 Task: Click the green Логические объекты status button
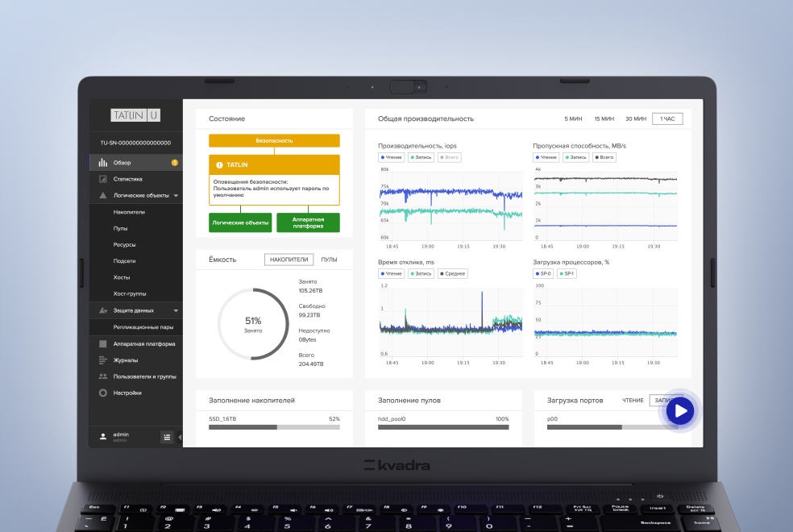coord(240,222)
